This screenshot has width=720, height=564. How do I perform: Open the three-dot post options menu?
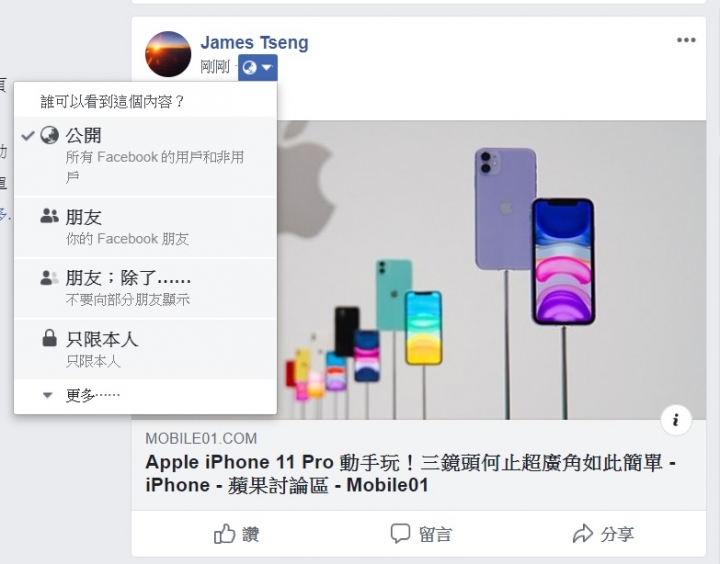click(x=686, y=40)
